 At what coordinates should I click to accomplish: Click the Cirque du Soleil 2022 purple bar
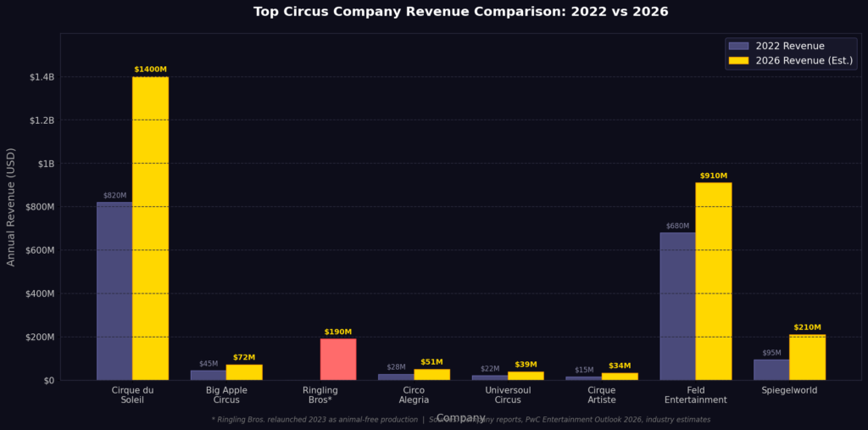[114, 291]
